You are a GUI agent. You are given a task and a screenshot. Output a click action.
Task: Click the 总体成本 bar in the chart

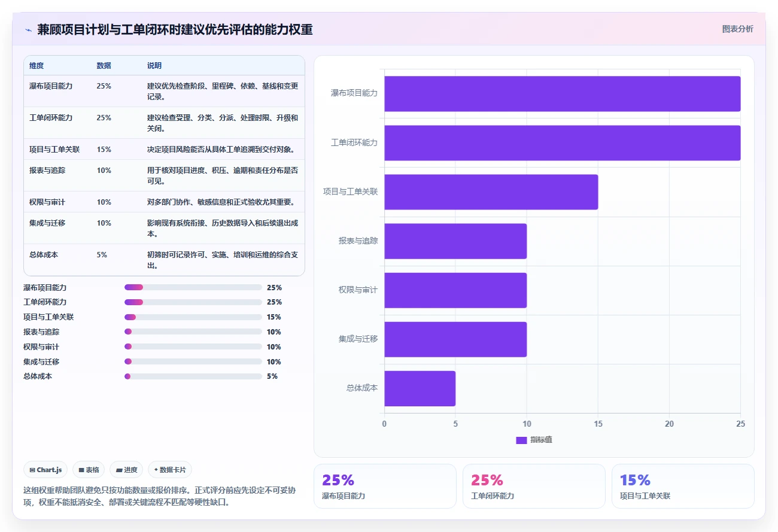pyautogui.click(x=420, y=388)
